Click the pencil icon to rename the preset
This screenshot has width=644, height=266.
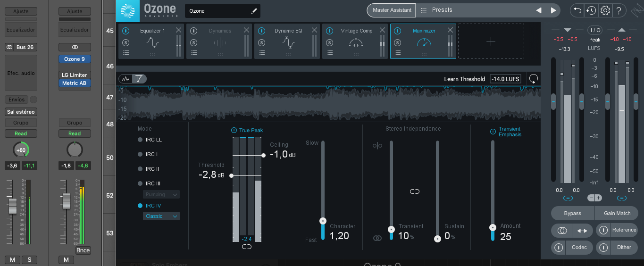(x=254, y=10)
